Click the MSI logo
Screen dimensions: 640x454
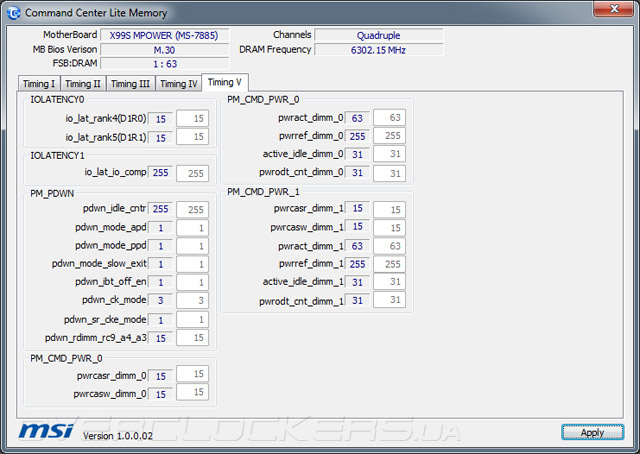[46, 431]
